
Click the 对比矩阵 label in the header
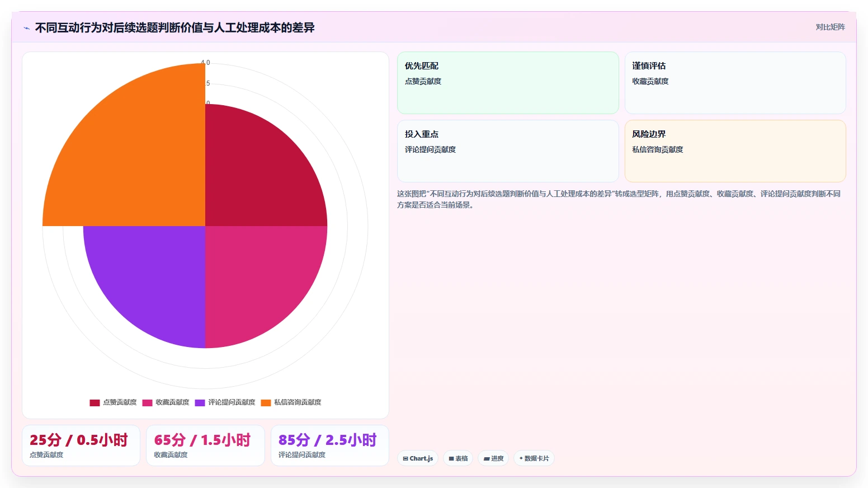(x=830, y=27)
